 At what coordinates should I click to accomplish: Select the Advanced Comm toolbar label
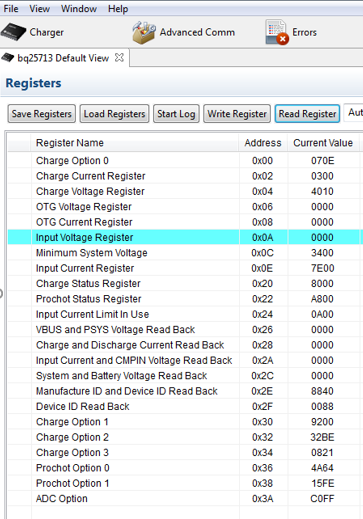(x=197, y=32)
